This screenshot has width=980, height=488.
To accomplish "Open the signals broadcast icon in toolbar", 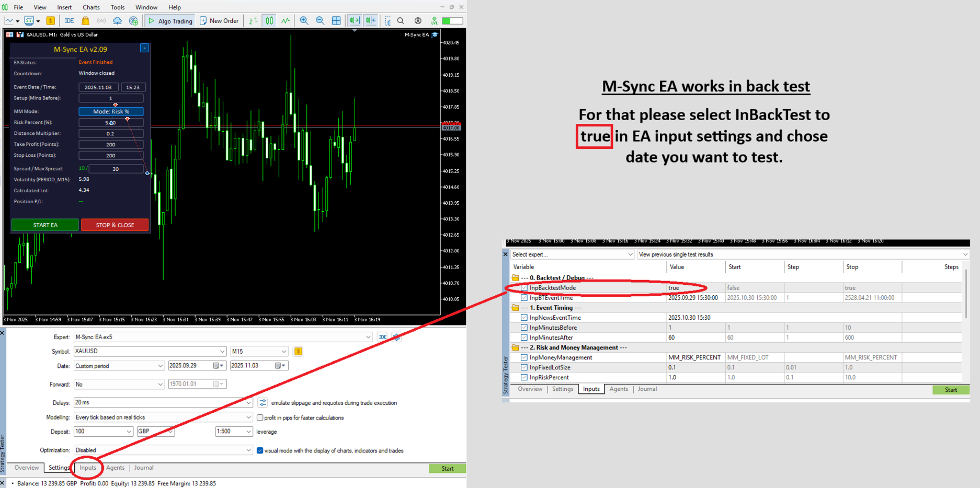I will coord(101,21).
